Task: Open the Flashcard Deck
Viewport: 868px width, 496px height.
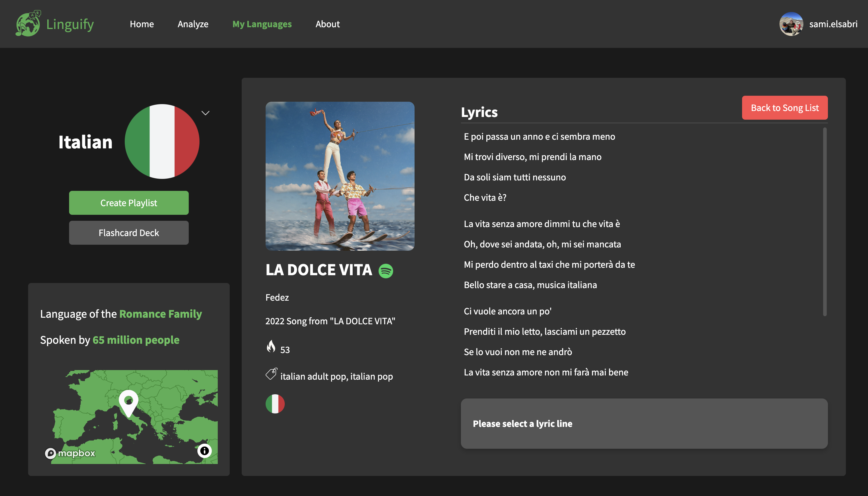Action: [129, 233]
